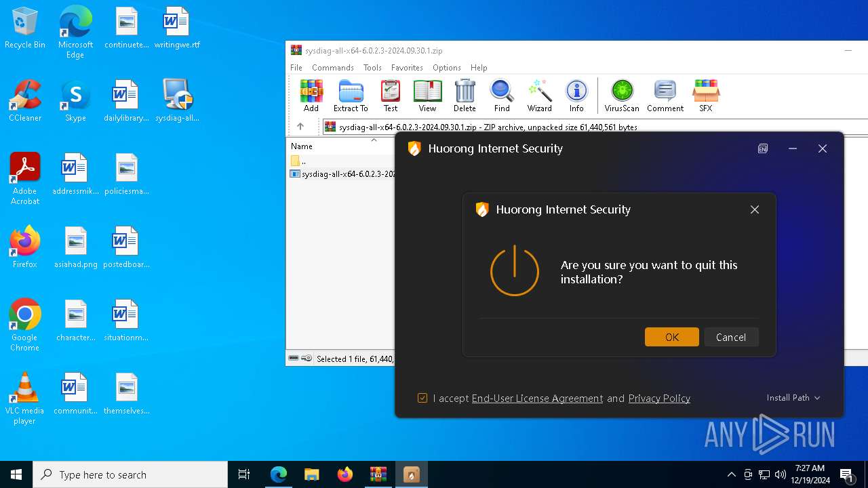Open the Help menu in WinRAR
The height and width of the screenshot is (488, 868).
(x=479, y=68)
